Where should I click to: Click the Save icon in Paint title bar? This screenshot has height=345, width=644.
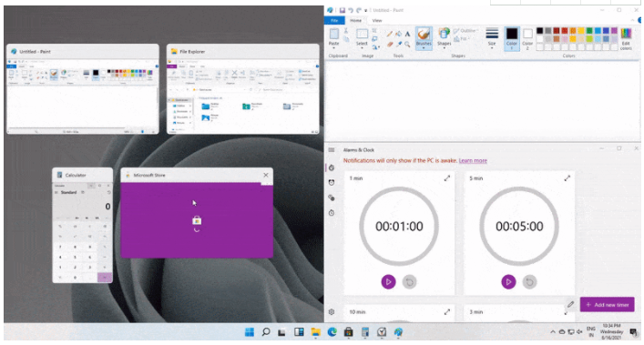(342, 10)
